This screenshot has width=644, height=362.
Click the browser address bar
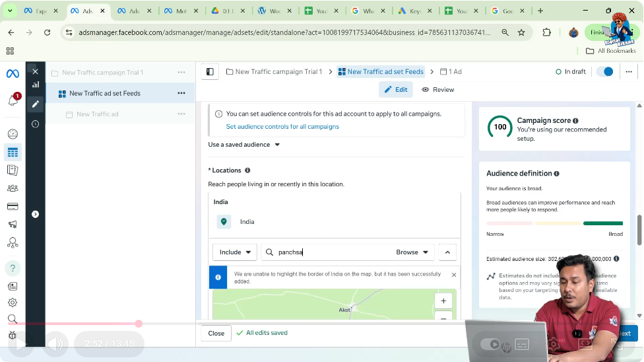[284, 32]
